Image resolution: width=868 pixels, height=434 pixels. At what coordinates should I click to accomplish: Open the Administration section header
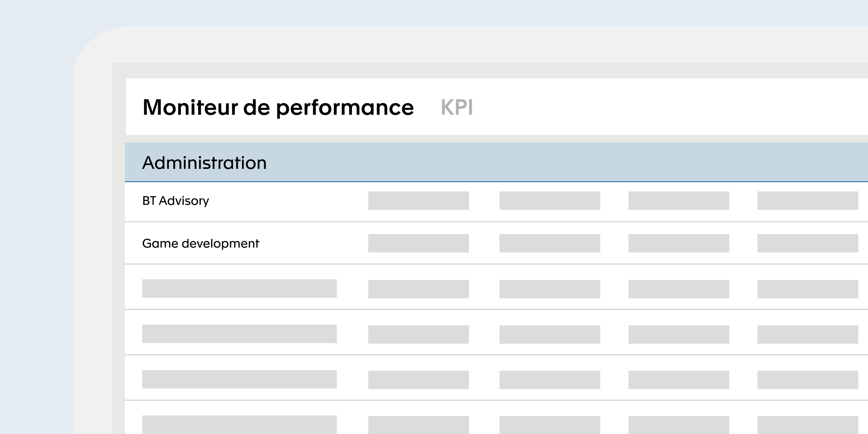click(x=496, y=162)
